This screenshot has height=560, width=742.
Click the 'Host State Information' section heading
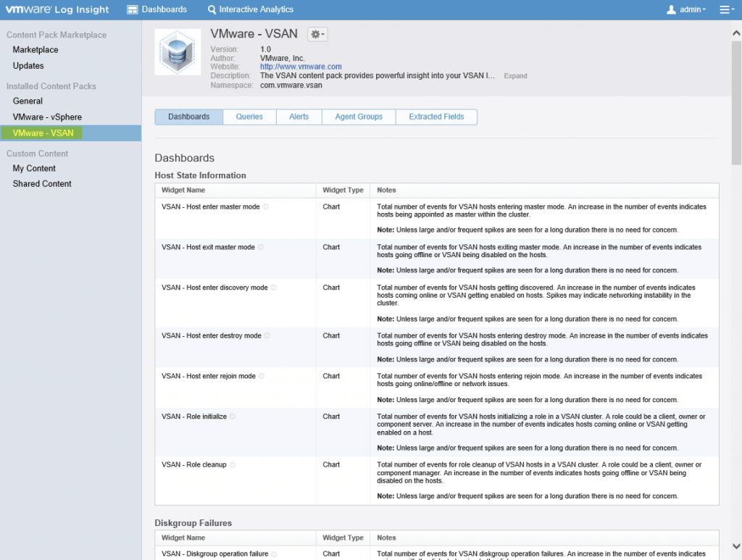tap(200, 175)
